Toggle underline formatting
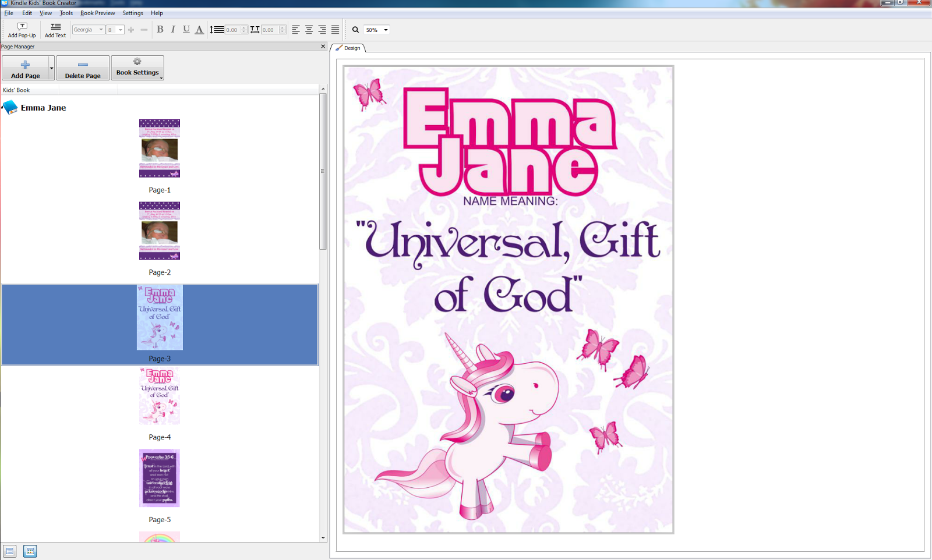 click(x=186, y=30)
